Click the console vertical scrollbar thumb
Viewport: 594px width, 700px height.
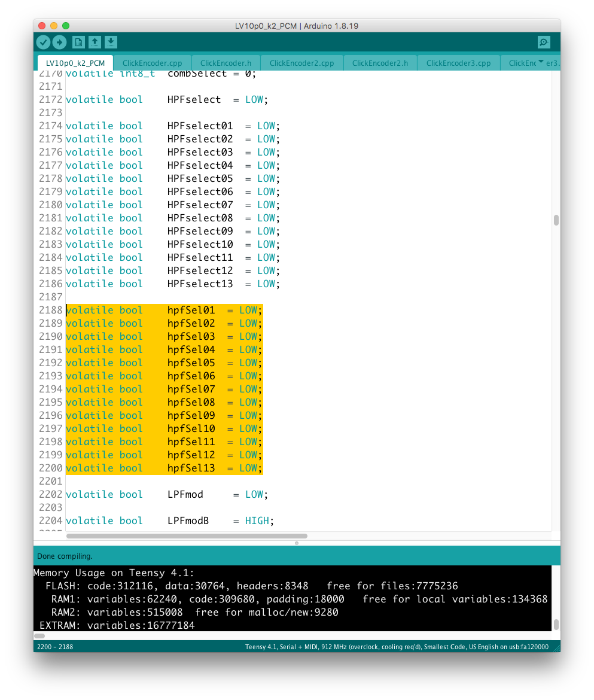click(556, 625)
